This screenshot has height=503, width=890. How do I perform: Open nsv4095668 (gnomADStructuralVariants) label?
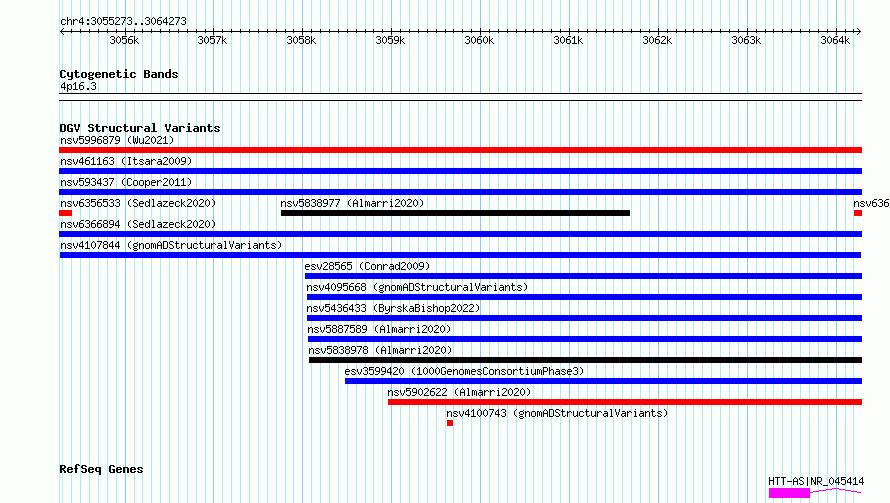tap(417, 287)
